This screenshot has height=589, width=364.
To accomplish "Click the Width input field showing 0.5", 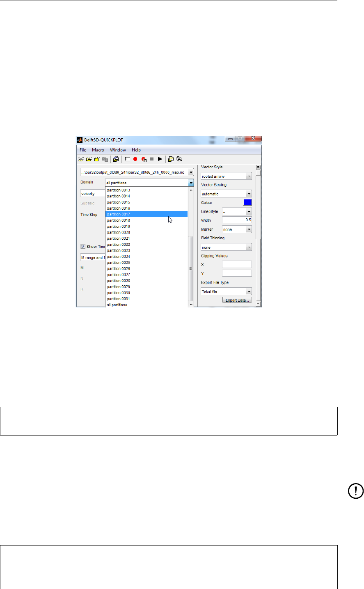I will coord(237,220).
